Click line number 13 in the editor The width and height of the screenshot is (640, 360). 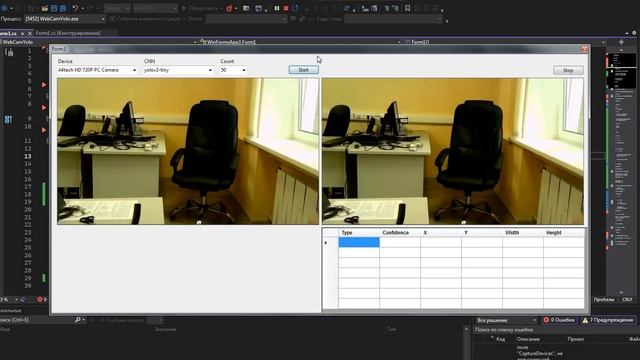pos(27,156)
